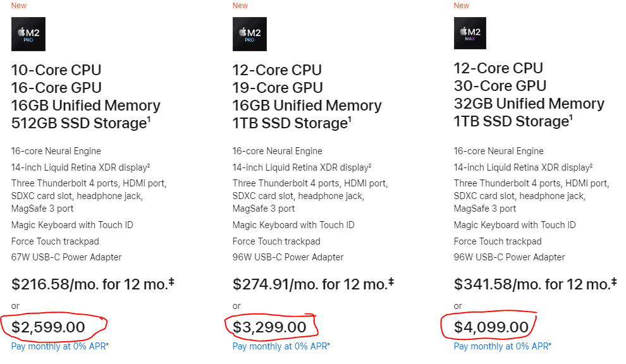Image resolution: width=626 pixels, height=364 pixels.
Task: Click the 10-Core CPU heading
Action: click(56, 70)
